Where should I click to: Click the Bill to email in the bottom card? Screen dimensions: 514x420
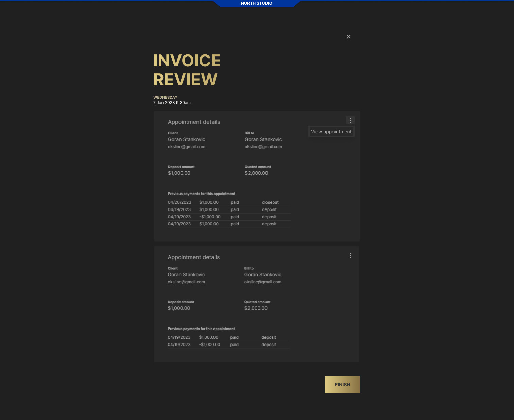263,282
